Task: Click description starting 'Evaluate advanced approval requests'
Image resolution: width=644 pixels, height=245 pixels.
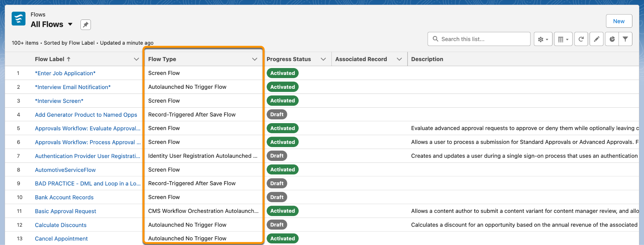Action: (525, 128)
